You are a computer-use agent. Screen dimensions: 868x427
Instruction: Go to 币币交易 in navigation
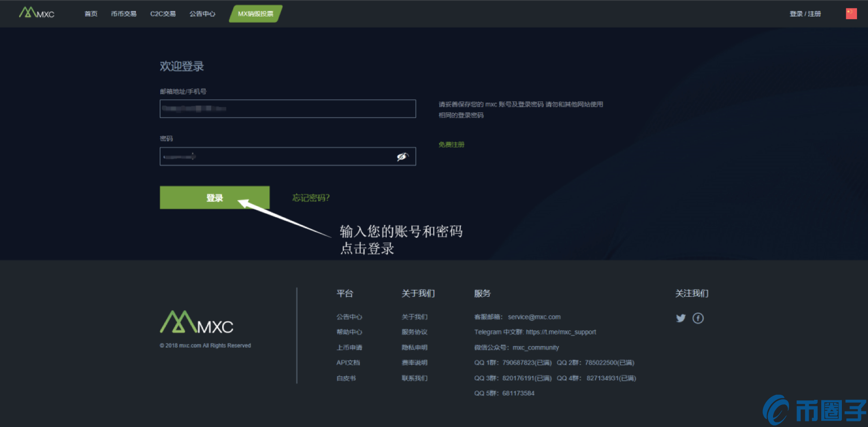pyautogui.click(x=124, y=14)
